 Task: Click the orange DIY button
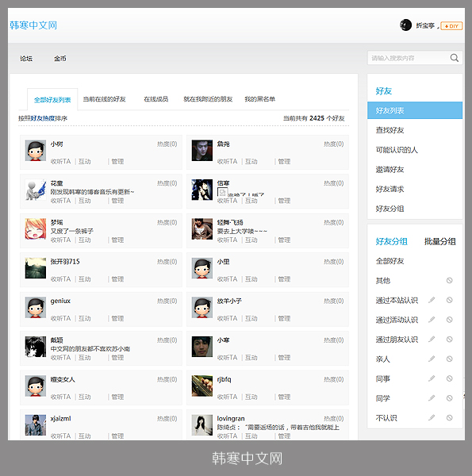[x=451, y=26]
